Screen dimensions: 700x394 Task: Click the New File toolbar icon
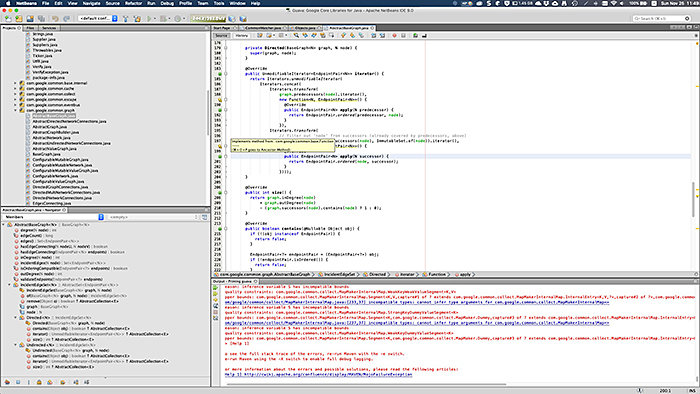(8, 19)
